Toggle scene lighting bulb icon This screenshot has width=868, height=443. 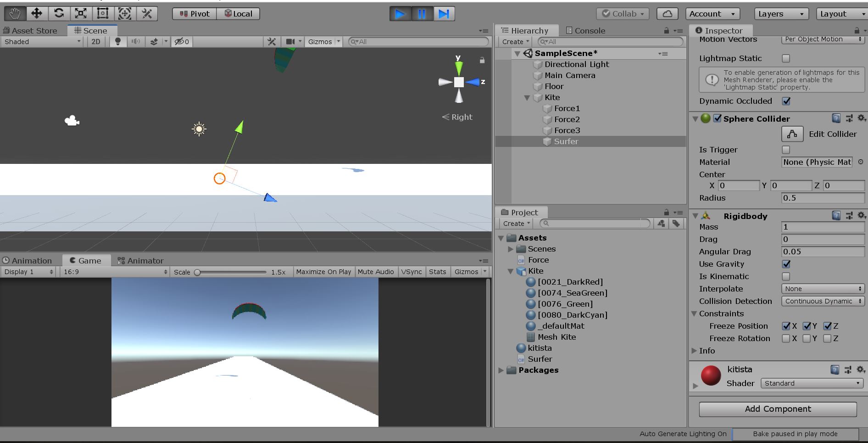(x=118, y=41)
